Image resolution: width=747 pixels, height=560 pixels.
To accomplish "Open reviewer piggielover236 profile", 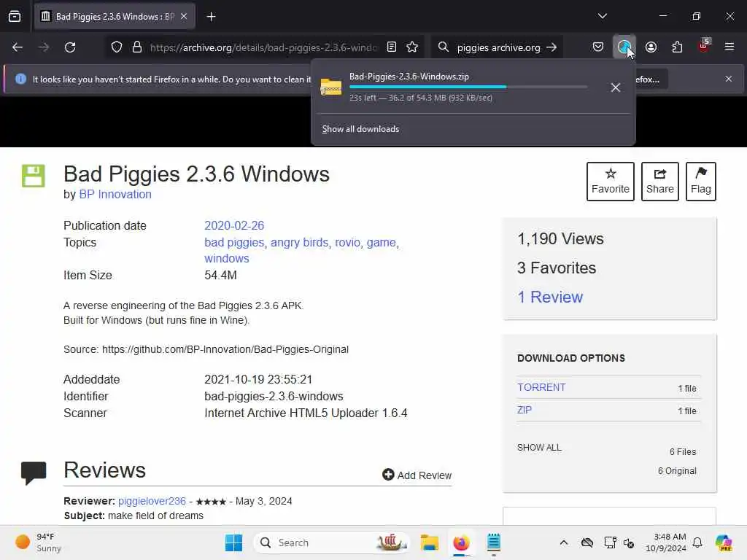I will tap(152, 501).
